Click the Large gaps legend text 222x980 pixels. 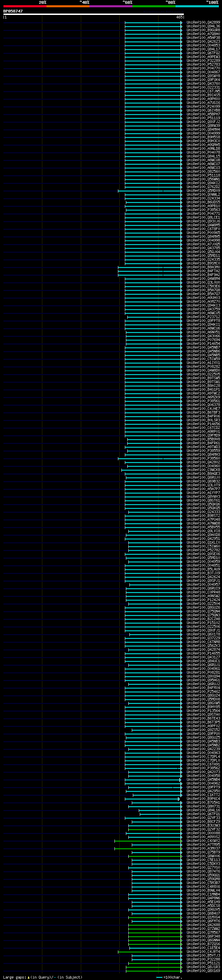pos(43,977)
